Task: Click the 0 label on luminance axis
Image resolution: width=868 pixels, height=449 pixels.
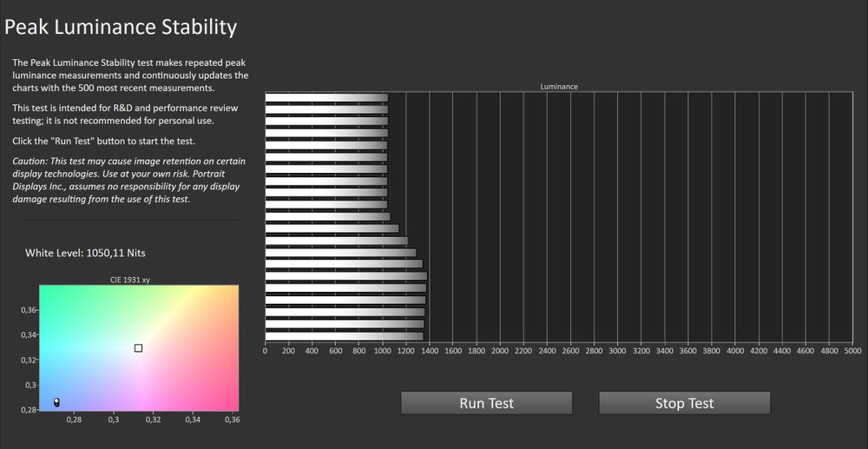Action: [x=265, y=352]
